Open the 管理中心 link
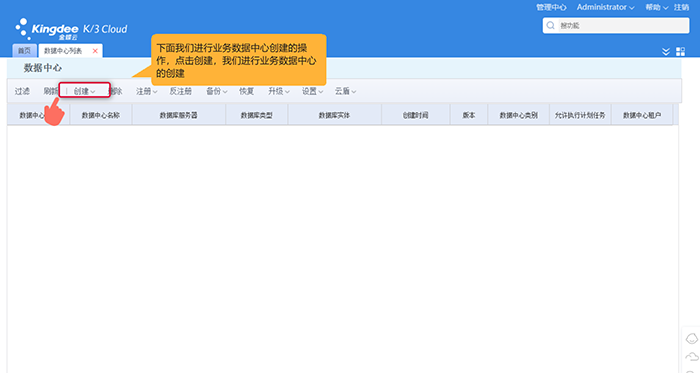The image size is (700, 373). (551, 7)
